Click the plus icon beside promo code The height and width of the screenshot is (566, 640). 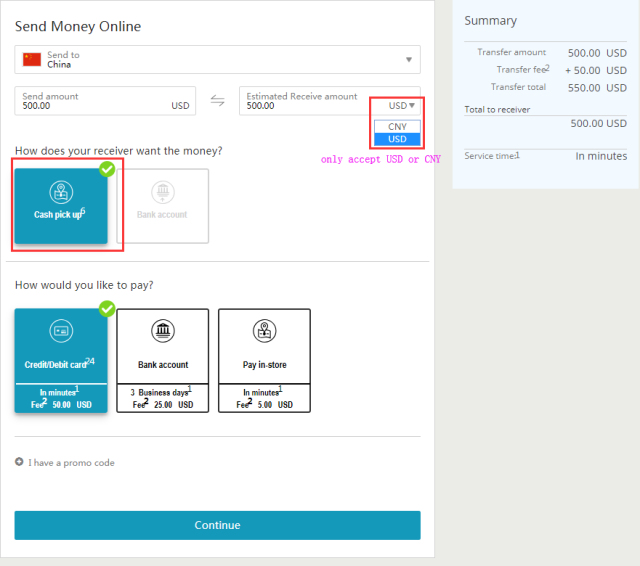pos(19,463)
